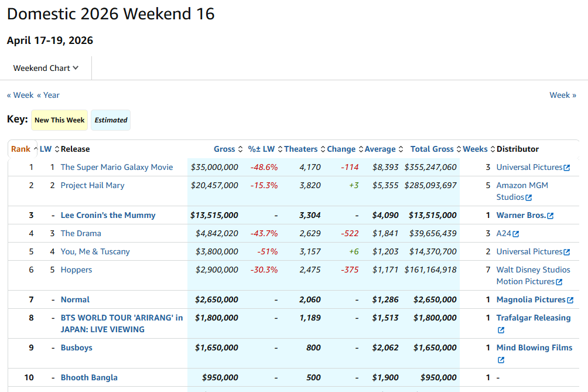Open the Weekend Chart dropdown
588x392 pixels.
pos(46,68)
